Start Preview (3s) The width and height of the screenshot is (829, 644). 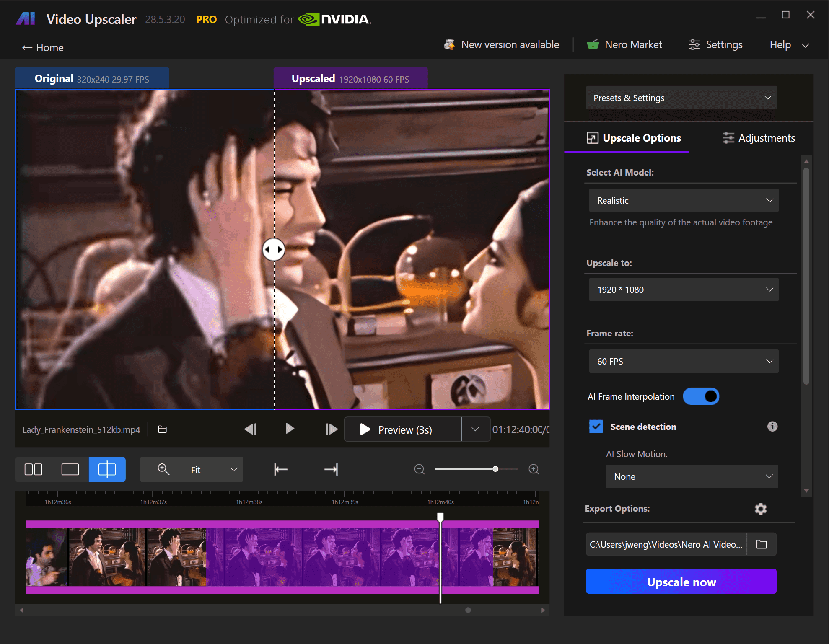(x=403, y=429)
